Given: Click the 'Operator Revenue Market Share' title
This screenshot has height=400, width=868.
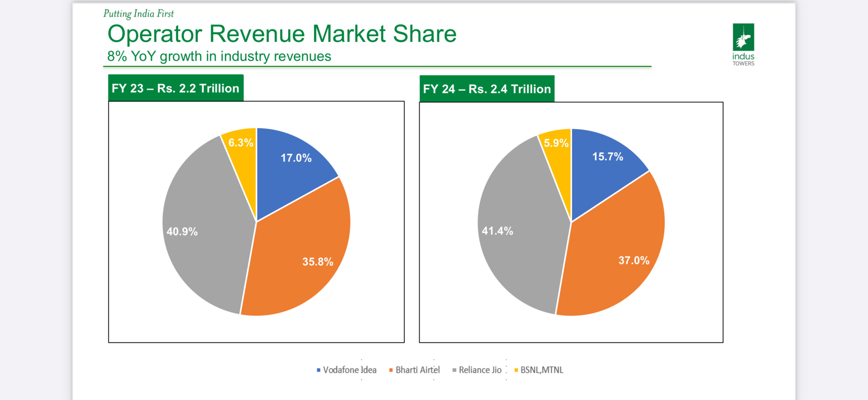Looking at the screenshot, I should click(x=282, y=34).
